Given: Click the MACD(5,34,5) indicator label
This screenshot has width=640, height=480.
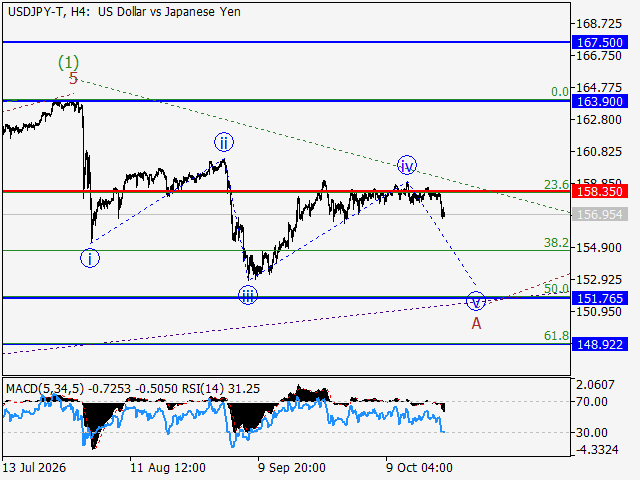Looking at the screenshot, I should [x=45, y=389].
